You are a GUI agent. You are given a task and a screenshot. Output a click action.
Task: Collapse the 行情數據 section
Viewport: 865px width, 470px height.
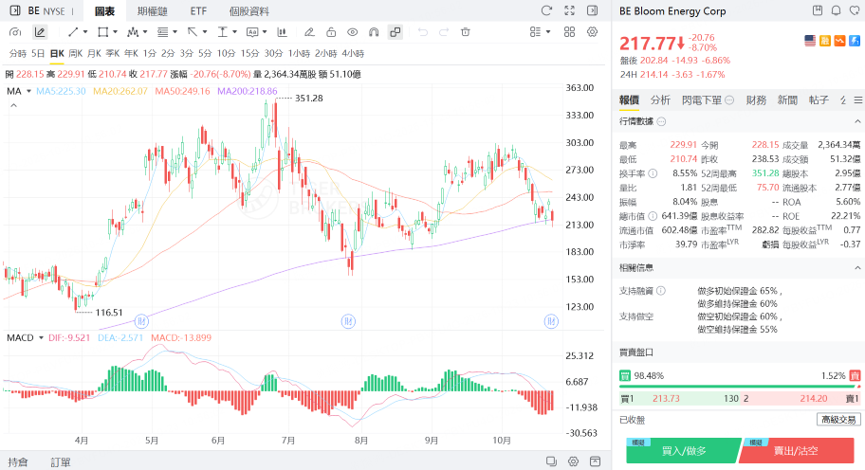[857, 121]
